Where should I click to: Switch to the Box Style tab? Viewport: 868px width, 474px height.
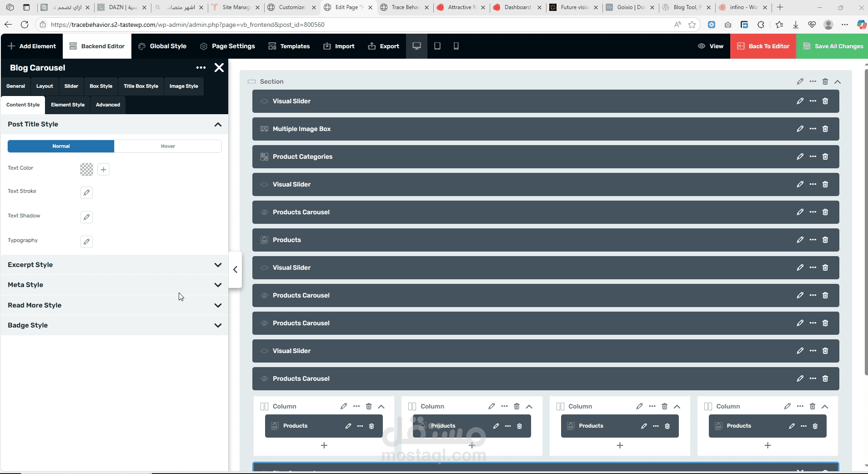click(x=101, y=86)
